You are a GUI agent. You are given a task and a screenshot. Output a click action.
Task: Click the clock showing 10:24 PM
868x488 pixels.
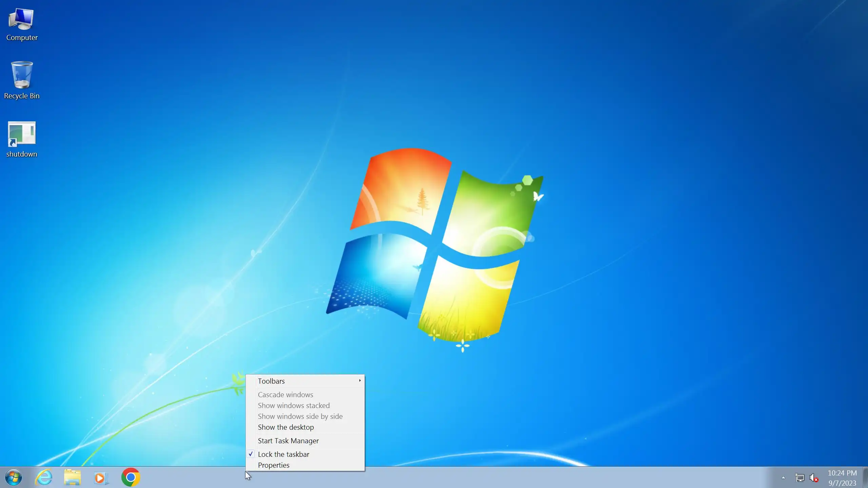(842, 473)
